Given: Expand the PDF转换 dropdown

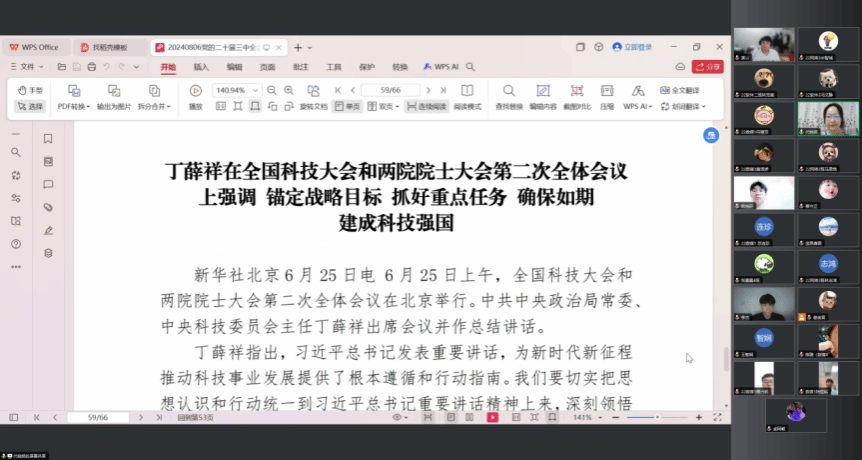Looking at the screenshot, I should tap(73, 106).
